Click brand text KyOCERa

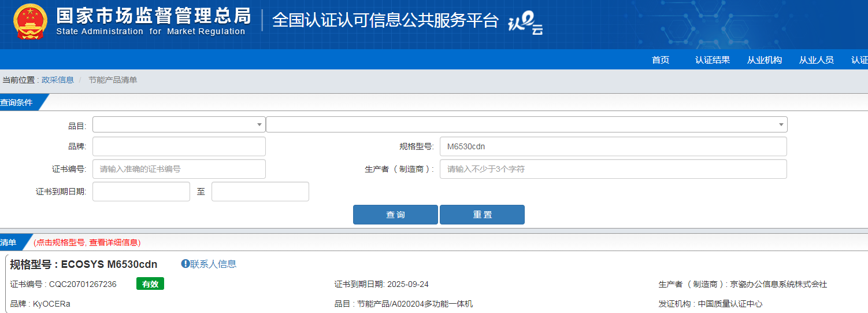pos(52,304)
